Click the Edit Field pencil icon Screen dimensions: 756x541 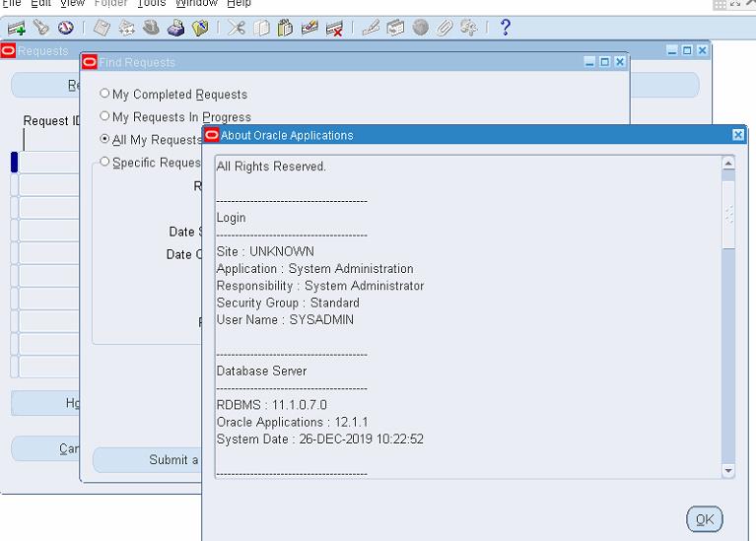pyautogui.click(x=371, y=28)
